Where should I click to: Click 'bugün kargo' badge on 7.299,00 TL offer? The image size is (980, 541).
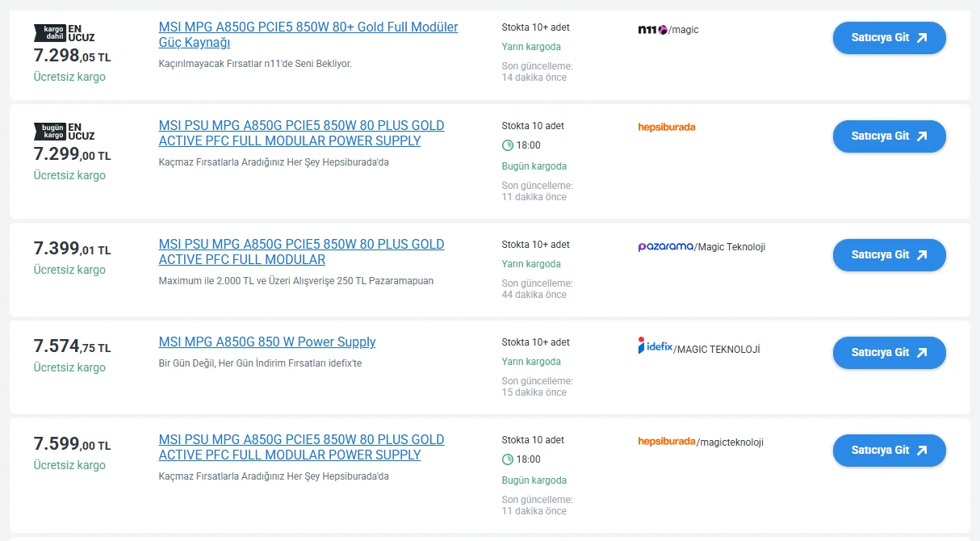[x=48, y=131]
